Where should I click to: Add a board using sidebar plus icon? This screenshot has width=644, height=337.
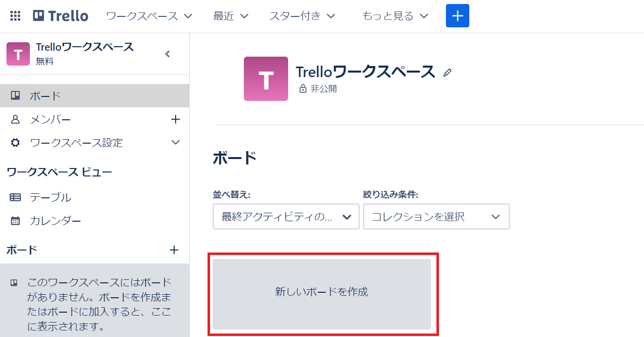[174, 250]
